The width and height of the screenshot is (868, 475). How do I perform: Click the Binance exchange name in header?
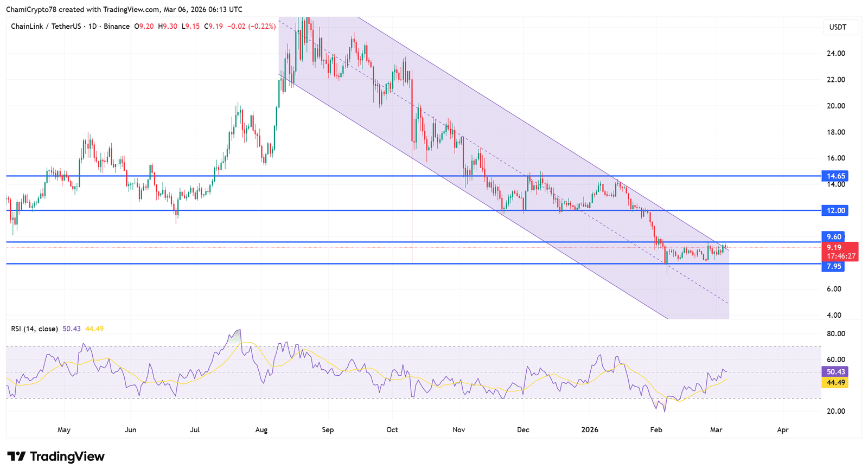point(117,26)
